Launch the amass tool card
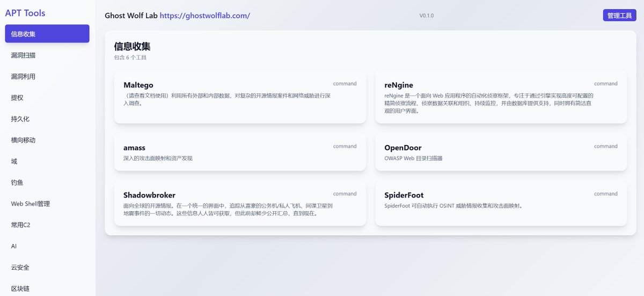This screenshot has height=296, width=644. (x=240, y=152)
